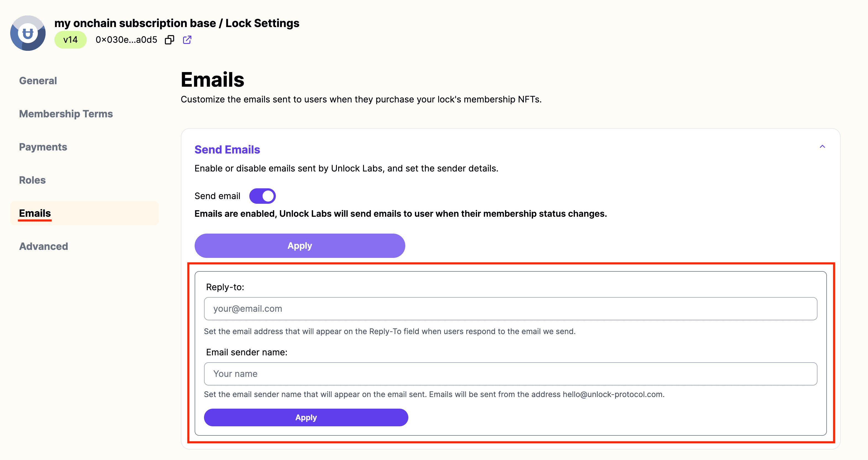Screen dimensions: 868x460
Task: Copy the lock address 0x030e...a0d5
Action: pyautogui.click(x=170, y=40)
